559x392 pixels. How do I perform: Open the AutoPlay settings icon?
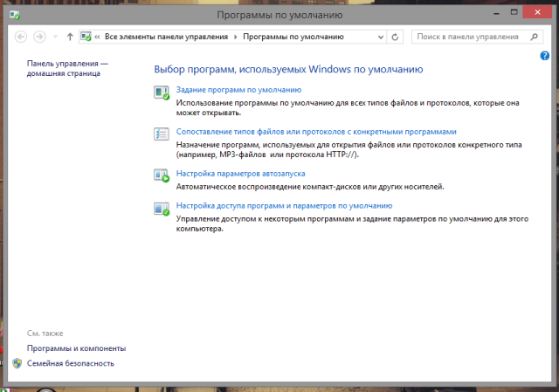pos(162,175)
